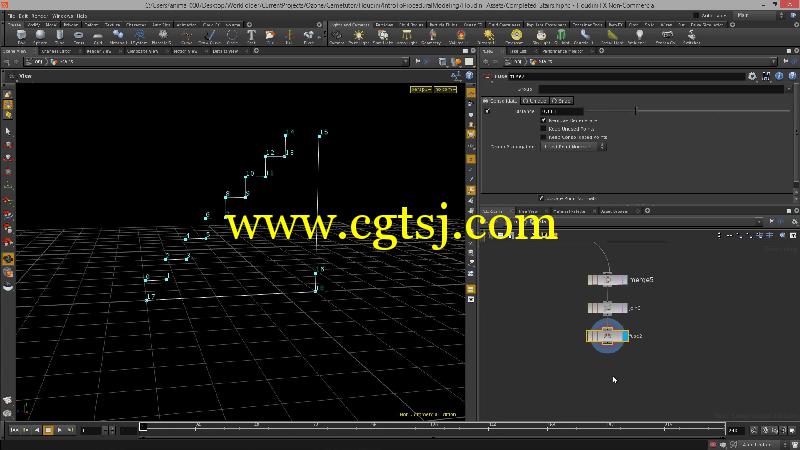
Task: Toggle the blue display flag on fuse2 node
Action: click(x=626, y=336)
